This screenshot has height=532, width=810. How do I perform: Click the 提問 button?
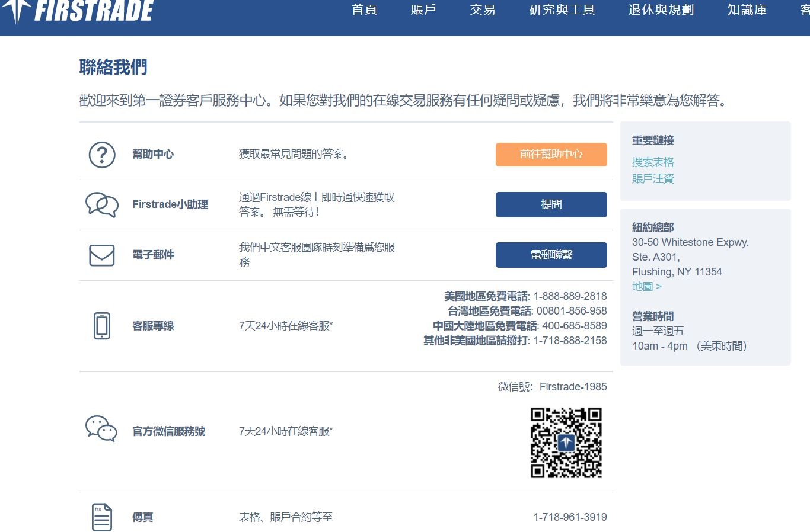click(x=551, y=204)
